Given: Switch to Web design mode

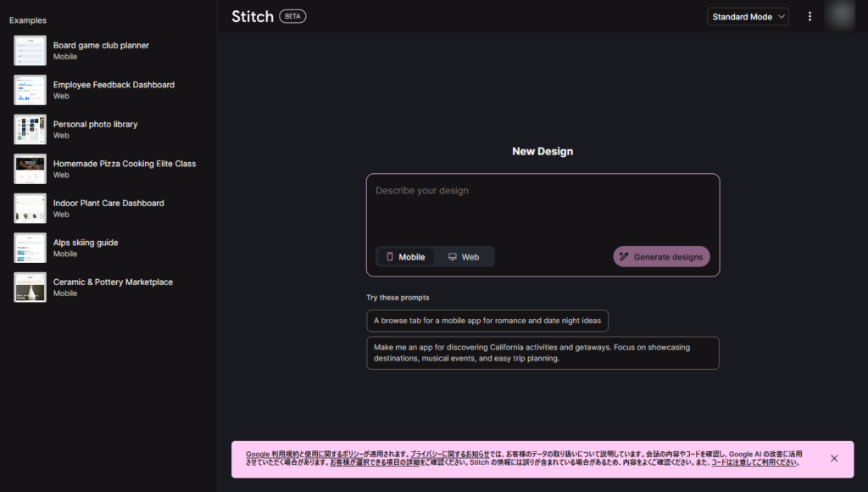Looking at the screenshot, I should (x=464, y=256).
